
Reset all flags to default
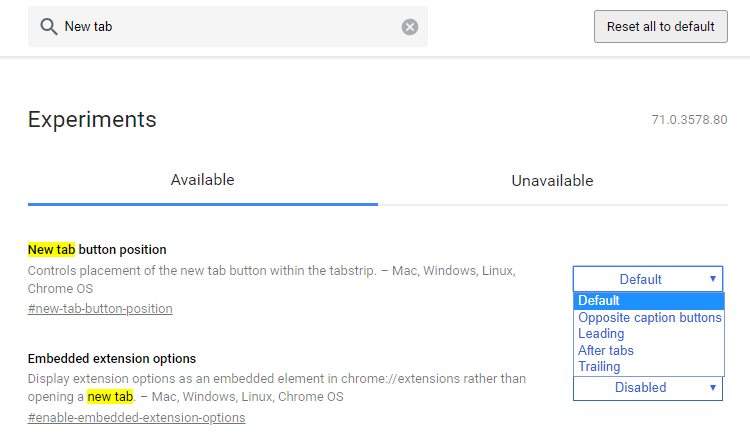(x=661, y=27)
